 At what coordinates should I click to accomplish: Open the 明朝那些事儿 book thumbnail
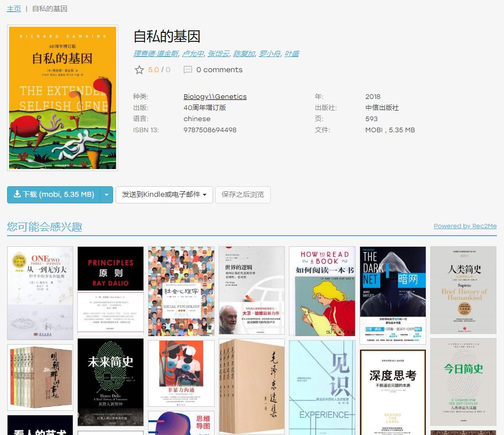coord(40,377)
